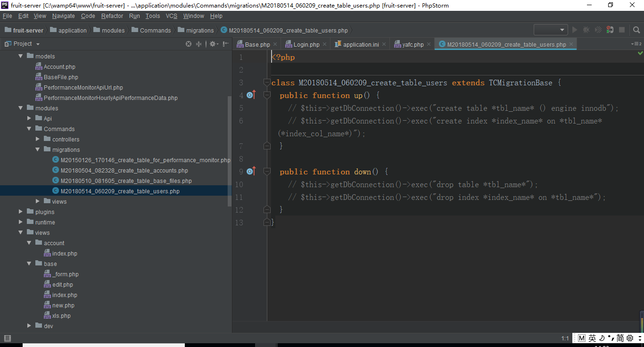Fold the class block on line 3
644x347 pixels.
267,83
